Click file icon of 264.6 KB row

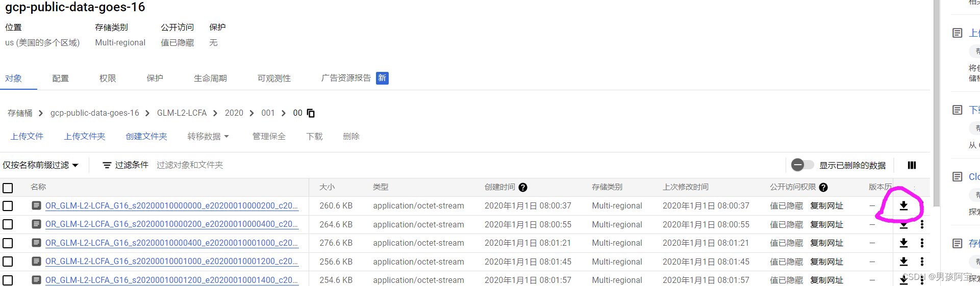click(x=36, y=224)
